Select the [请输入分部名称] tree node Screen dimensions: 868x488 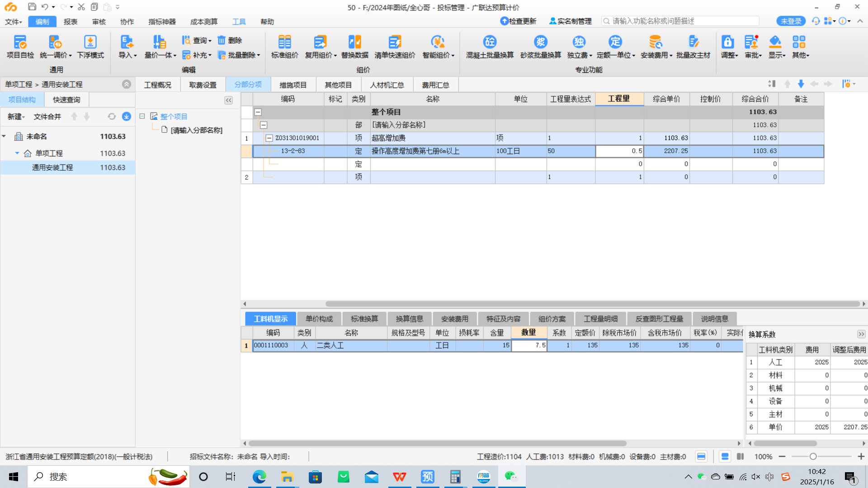(196, 130)
